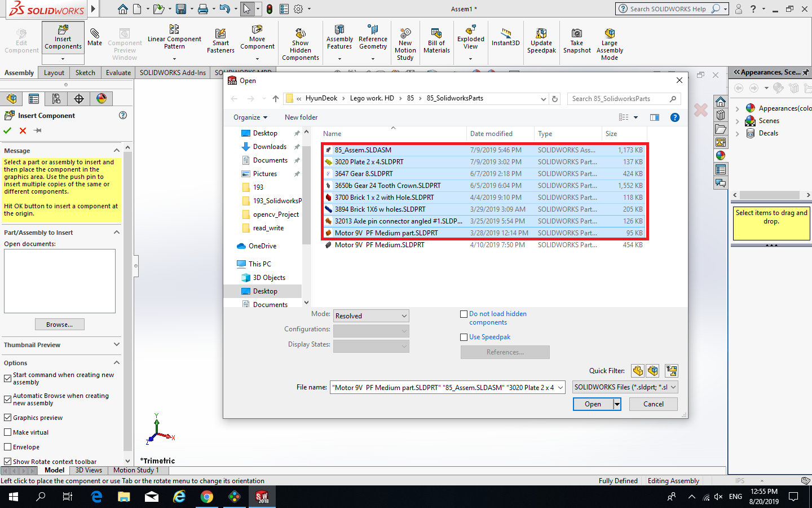
Task: Click the push pin icon
Action: (38, 130)
